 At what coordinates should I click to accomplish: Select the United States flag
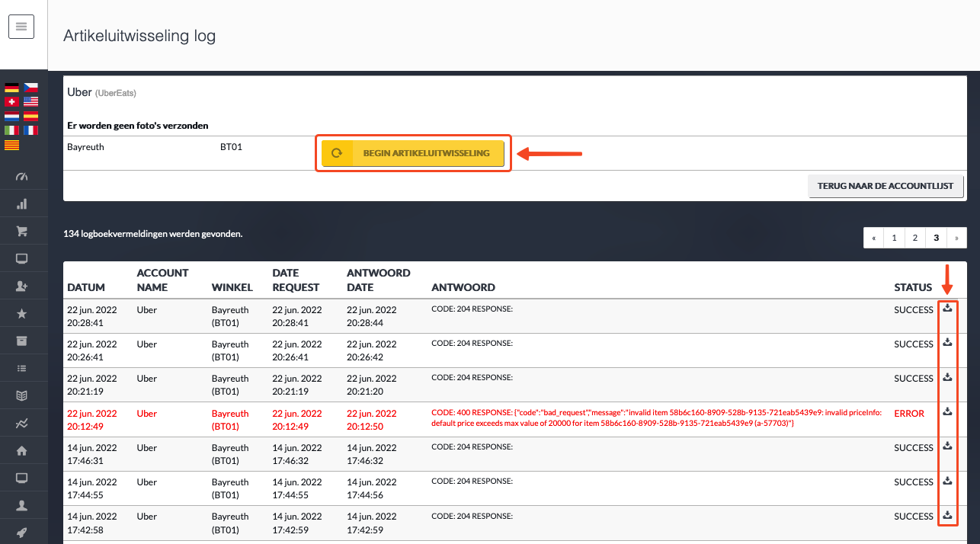(30, 102)
